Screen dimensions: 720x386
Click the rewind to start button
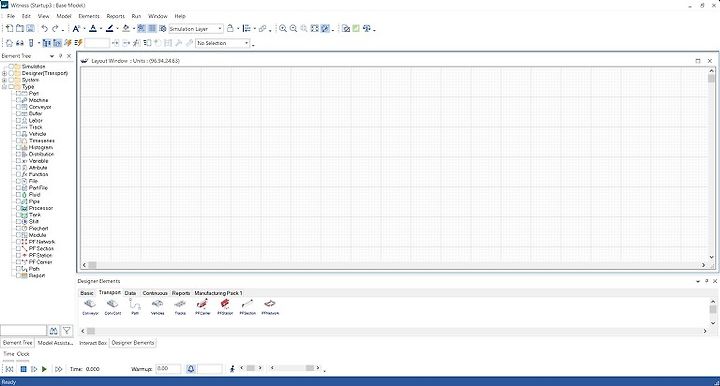pyautogui.click(x=9, y=369)
